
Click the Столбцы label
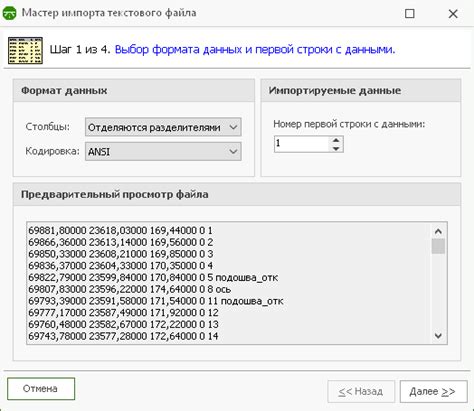tap(48, 127)
